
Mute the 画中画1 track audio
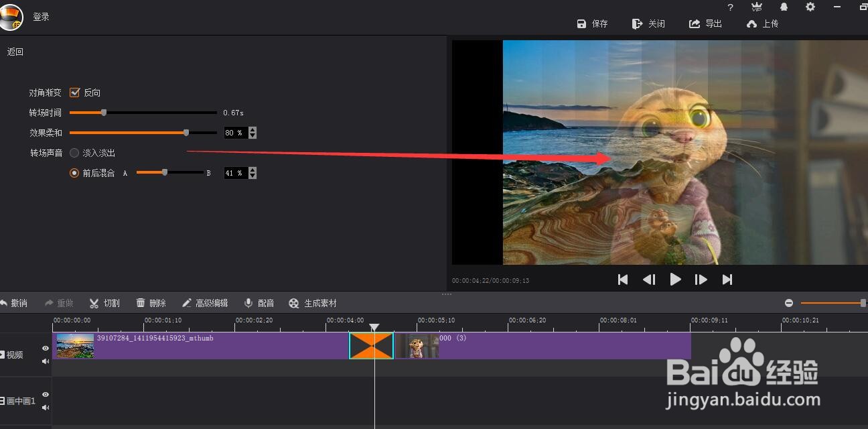coord(46,408)
